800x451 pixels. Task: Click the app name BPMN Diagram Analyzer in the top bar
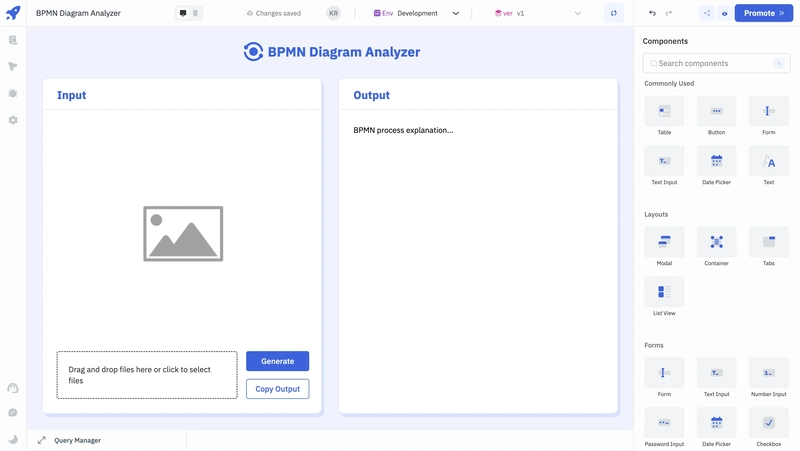pyautogui.click(x=78, y=13)
